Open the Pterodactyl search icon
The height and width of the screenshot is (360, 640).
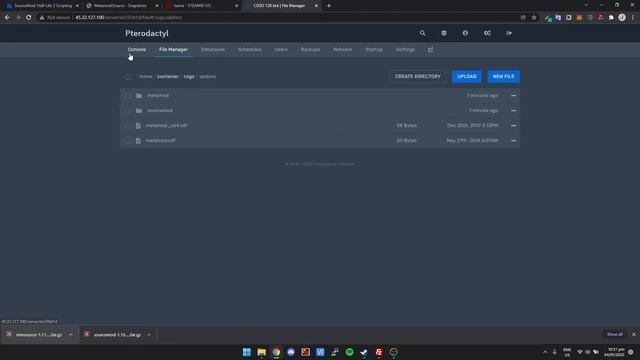422,33
